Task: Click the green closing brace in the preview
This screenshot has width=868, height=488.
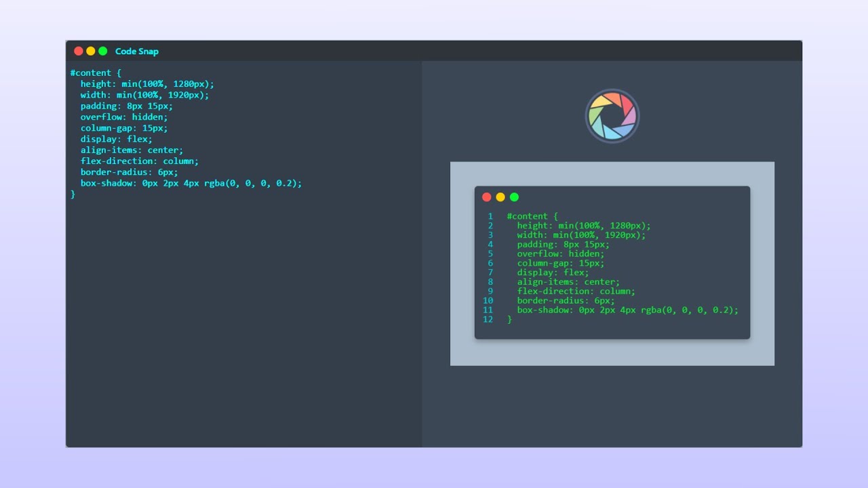Action: click(509, 319)
